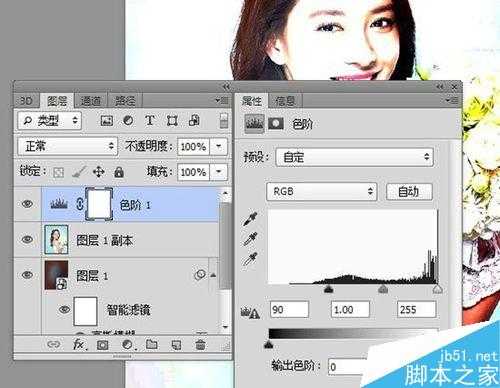Click output levels field 0
The width and height of the screenshot is (500, 388).
click(347, 367)
